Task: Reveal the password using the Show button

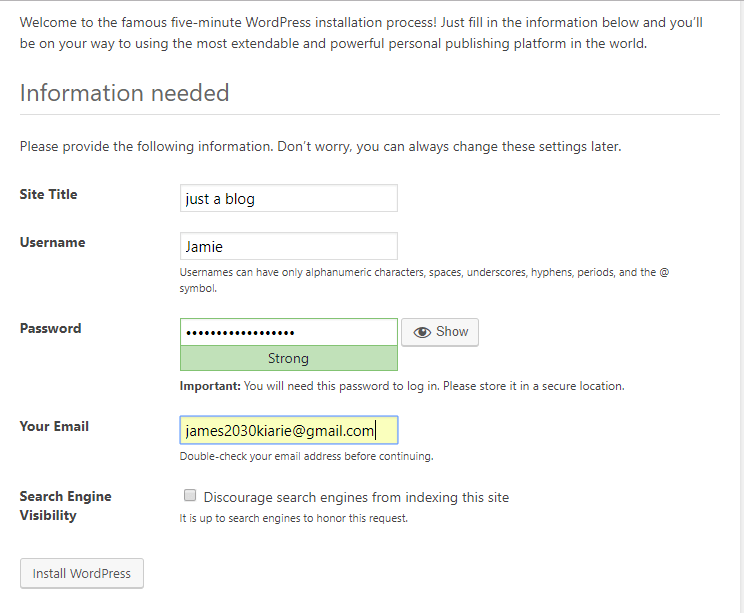Action: [440, 332]
